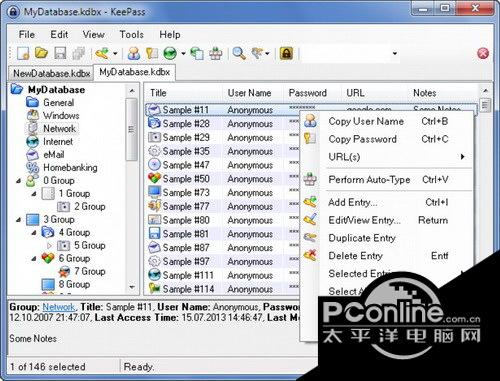Open the dropdown arrow next to globe icon

tap(183, 53)
